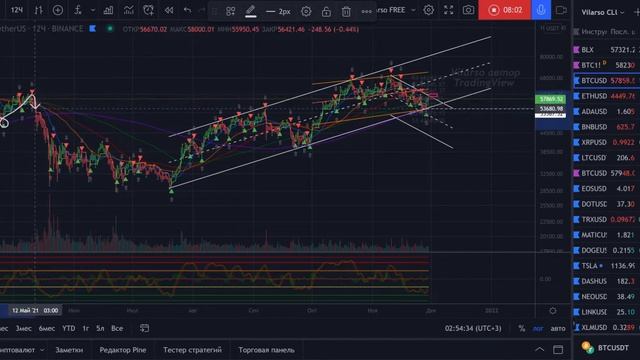Set range to YTD
The height and width of the screenshot is (360, 640).
click(x=69, y=329)
